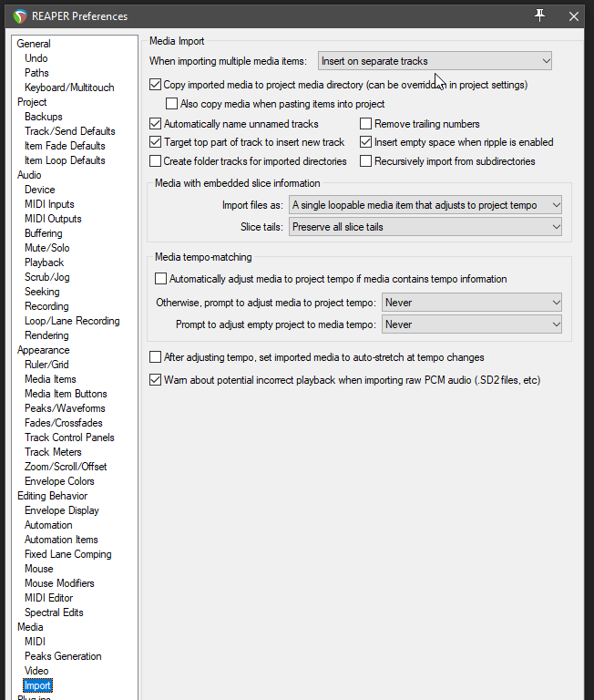Toggle Target top part of track option
Viewport: 594px width, 700px height.
(x=155, y=142)
